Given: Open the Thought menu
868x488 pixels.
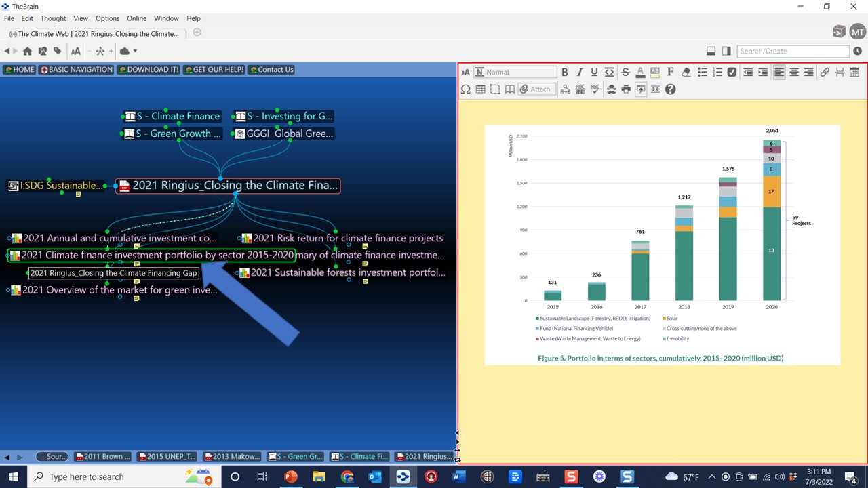Looking at the screenshot, I should (x=53, y=18).
